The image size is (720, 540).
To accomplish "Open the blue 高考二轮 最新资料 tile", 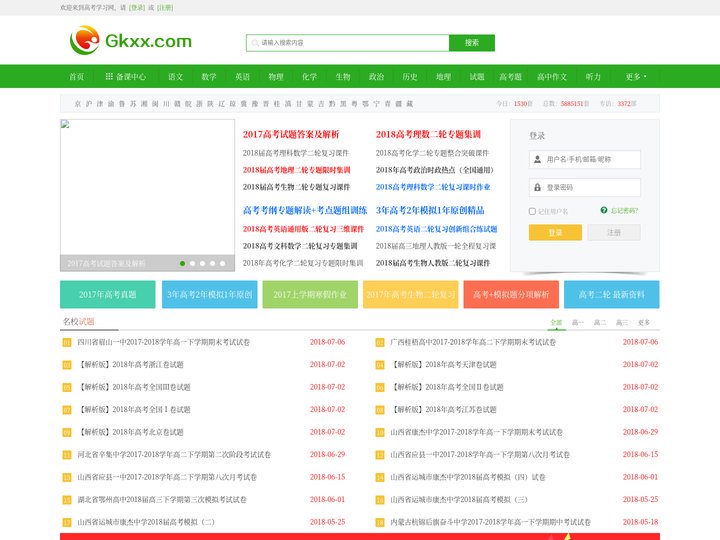I will tap(612, 294).
